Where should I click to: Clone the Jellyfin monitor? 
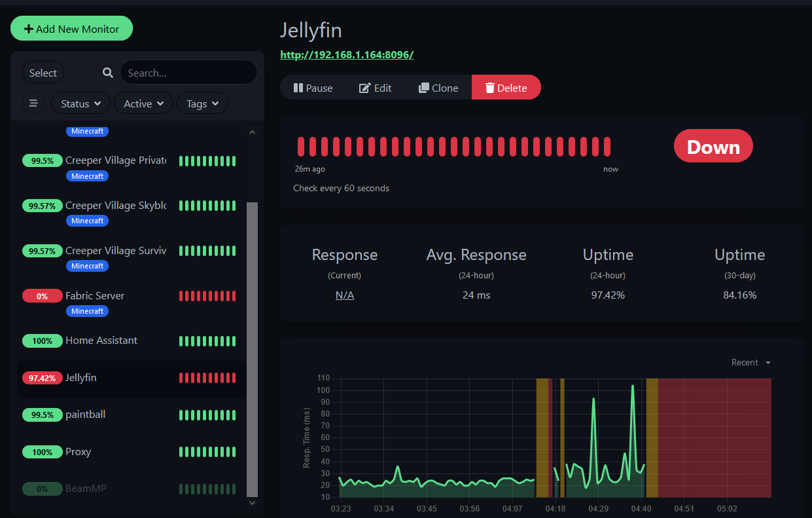pyautogui.click(x=438, y=88)
